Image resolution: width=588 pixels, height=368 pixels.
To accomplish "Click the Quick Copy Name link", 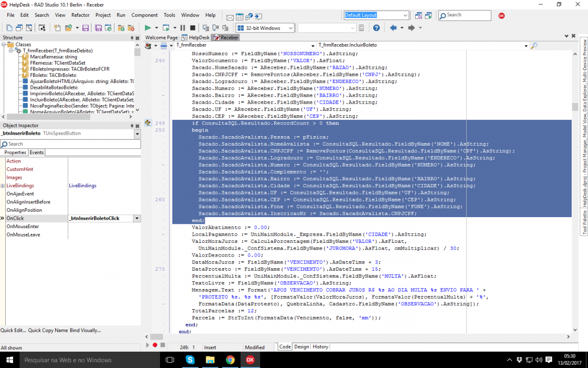I will point(48,331).
